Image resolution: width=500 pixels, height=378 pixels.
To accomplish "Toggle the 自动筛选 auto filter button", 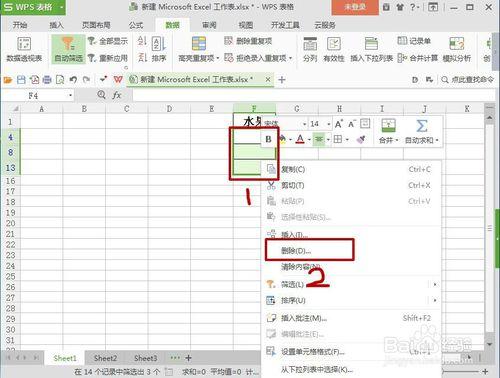I will 68,49.
